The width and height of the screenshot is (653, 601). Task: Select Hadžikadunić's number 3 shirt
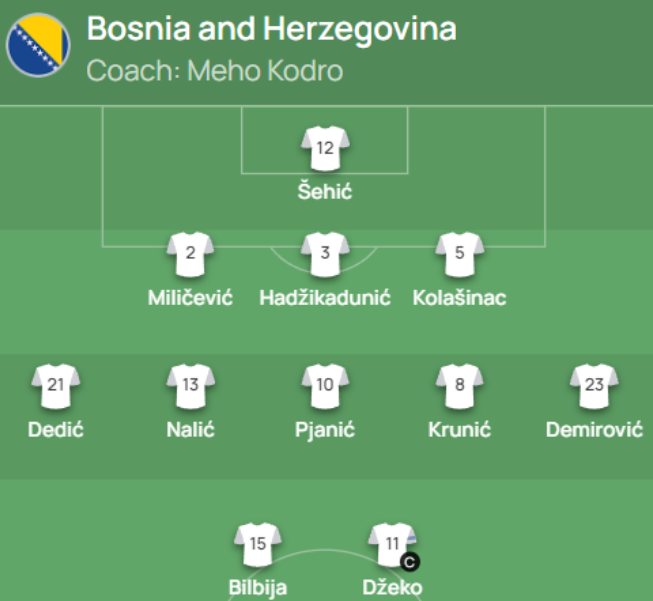(x=325, y=254)
